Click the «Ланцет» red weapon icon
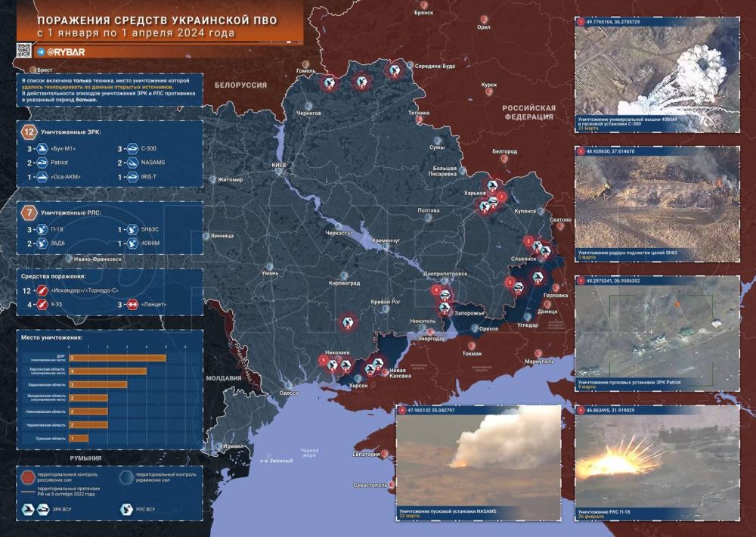The image size is (756, 537). click(x=130, y=304)
